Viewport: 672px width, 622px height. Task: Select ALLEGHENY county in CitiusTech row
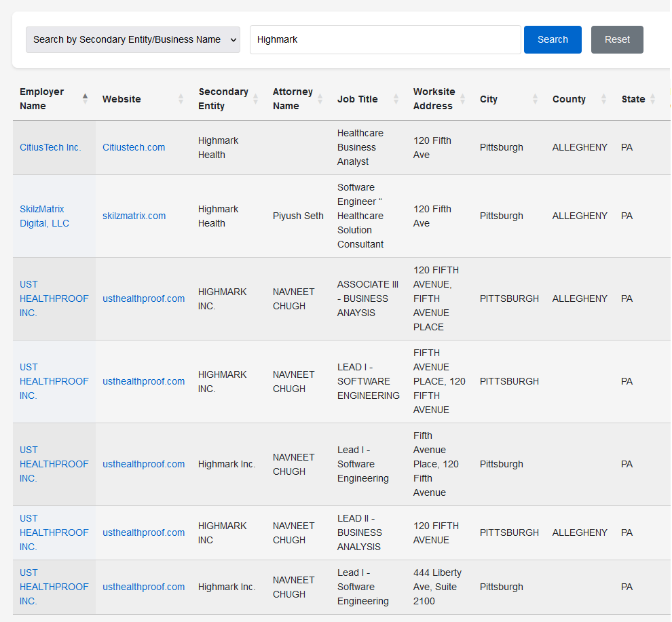(580, 147)
